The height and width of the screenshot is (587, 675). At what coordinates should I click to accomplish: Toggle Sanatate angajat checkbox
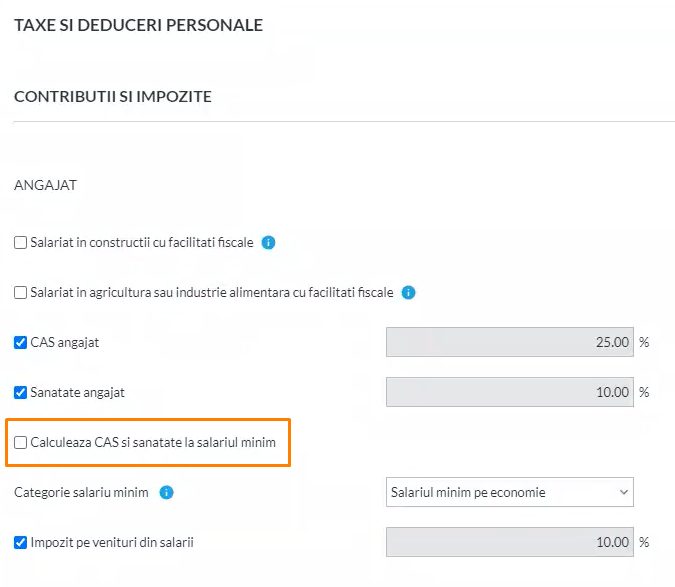[20, 392]
